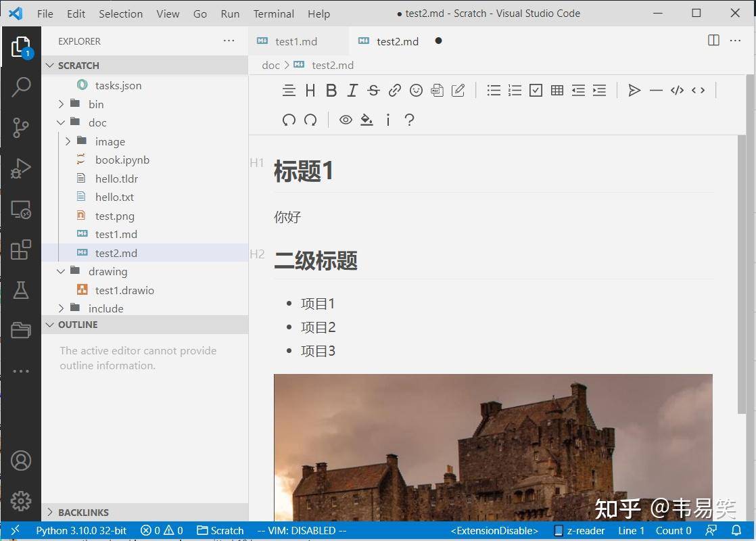Screen dimensions: 756x541
Task: Collapse the doc folder
Action: tap(61, 122)
